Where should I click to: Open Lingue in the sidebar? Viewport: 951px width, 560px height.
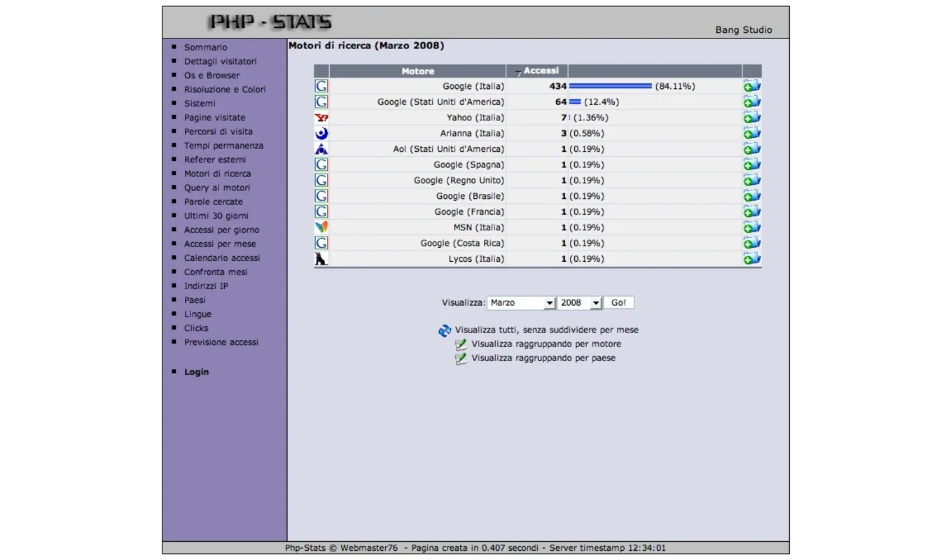[197, 314]
